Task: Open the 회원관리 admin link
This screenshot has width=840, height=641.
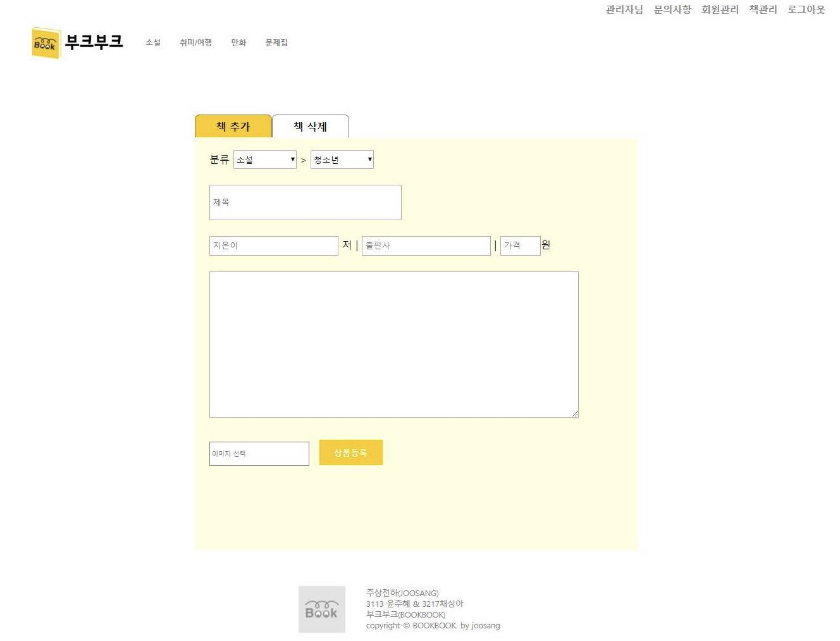Action: [720, 9]
